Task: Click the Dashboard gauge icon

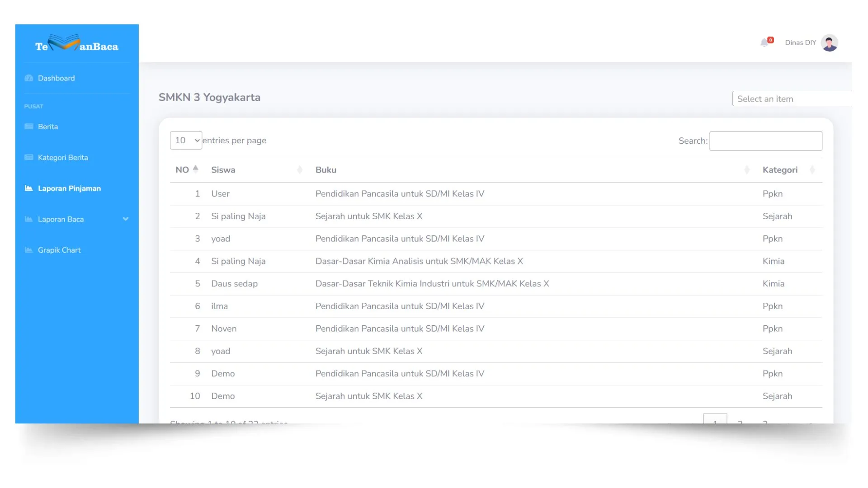Action: (x=29, y=78)
